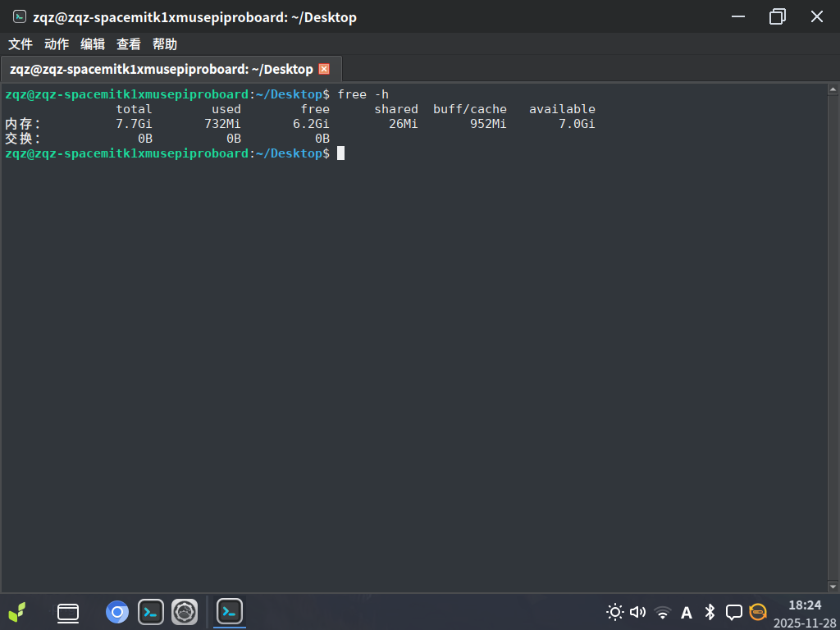
Task: Click the used value 732Mi
Action: (222, 124)
